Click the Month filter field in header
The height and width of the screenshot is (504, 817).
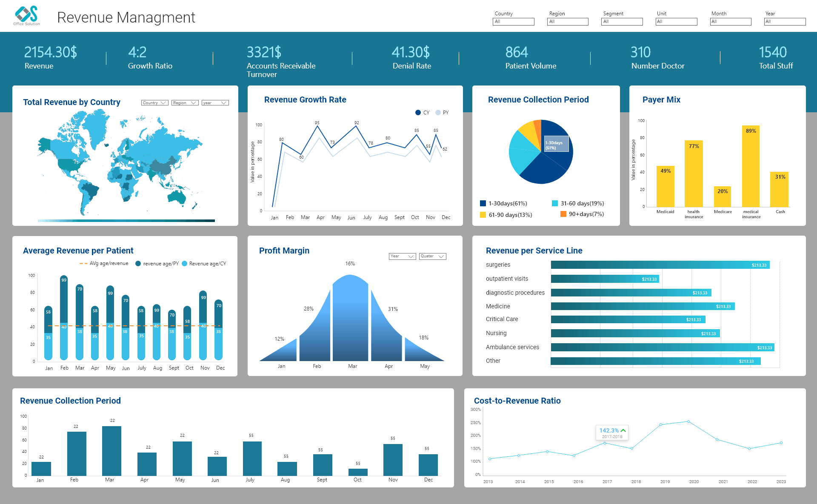[x=730, y=22]
